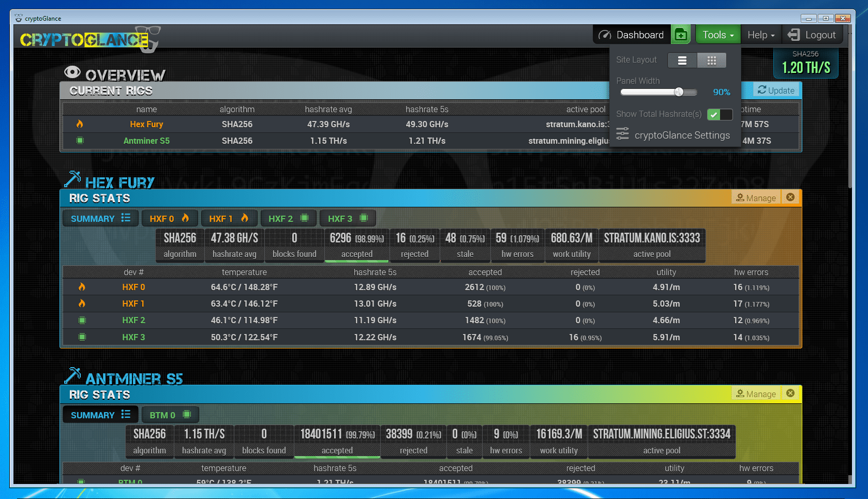Select the list site layout
The image size is (868, 499).
coord(682,61)
